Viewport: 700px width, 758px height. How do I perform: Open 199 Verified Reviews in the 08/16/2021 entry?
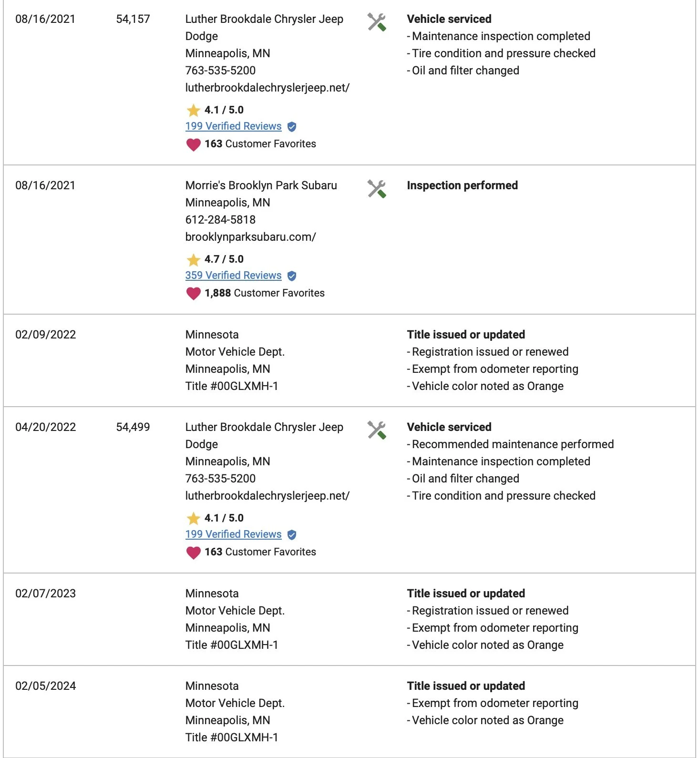pos(233,126)
